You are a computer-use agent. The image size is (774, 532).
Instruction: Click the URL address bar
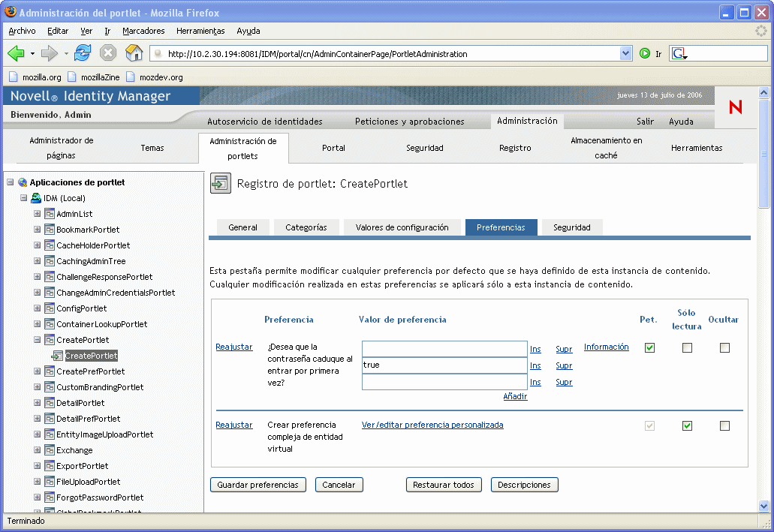(x=385, y=53)
